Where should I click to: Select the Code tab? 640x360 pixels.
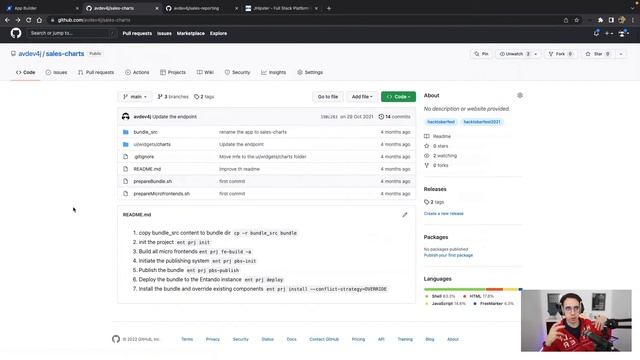[x=25, y=72]
